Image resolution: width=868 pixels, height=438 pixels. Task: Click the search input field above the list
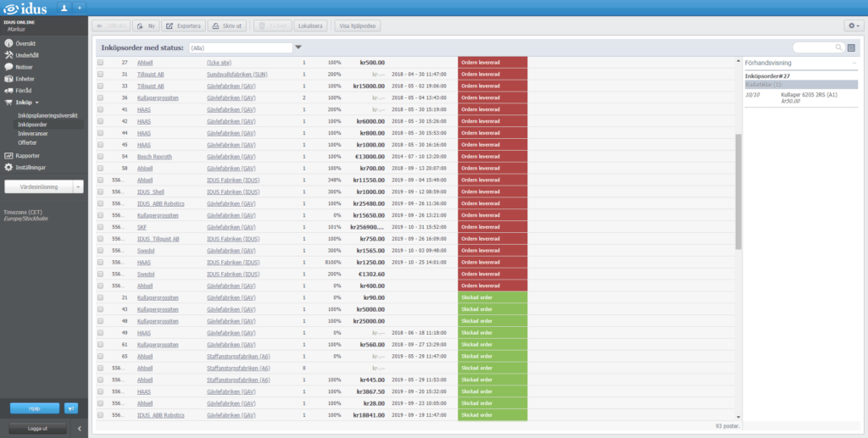coord(814,47)
